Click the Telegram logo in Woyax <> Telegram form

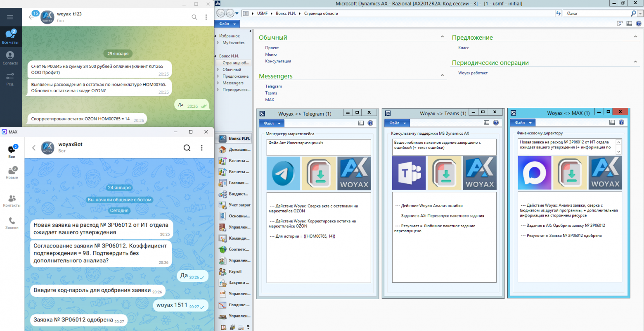tap(283, 173)
